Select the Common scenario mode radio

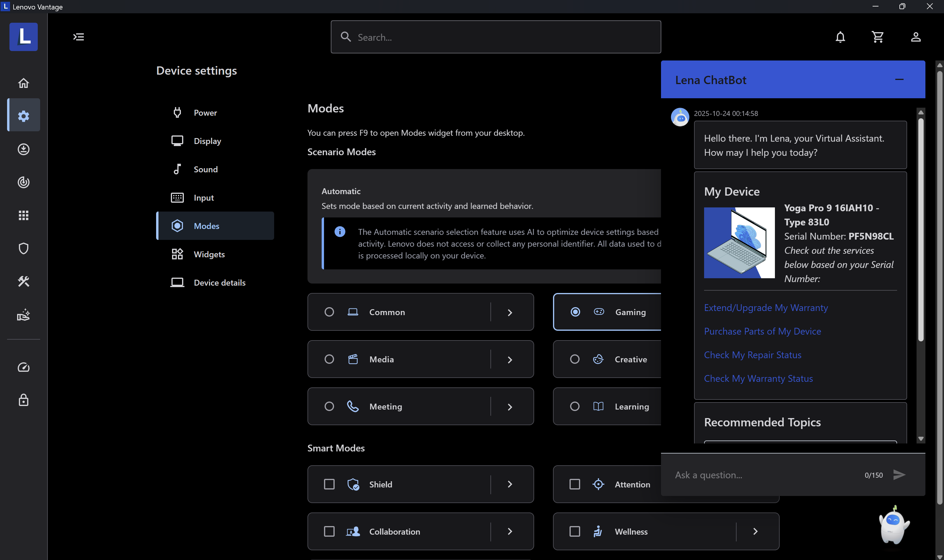(x=329, y=312)
